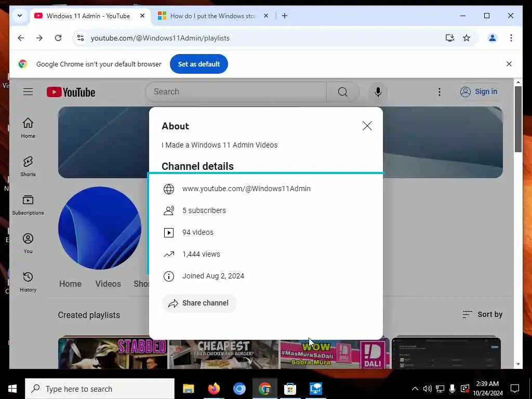Click the channel avatar image
The height and width of the screenshot is (399, 532).
coord(99,228)
